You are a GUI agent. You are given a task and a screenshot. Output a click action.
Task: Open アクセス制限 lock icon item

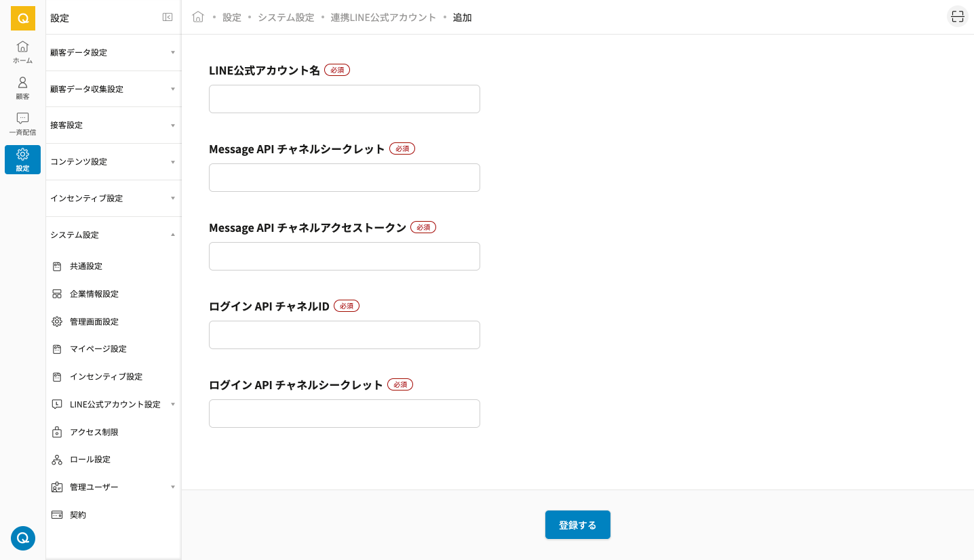click(94, 432)
